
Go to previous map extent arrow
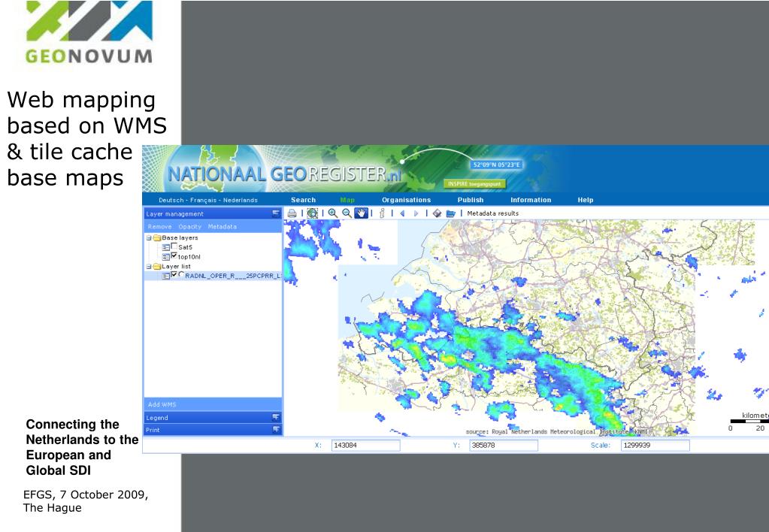click(x=402, y=213)
